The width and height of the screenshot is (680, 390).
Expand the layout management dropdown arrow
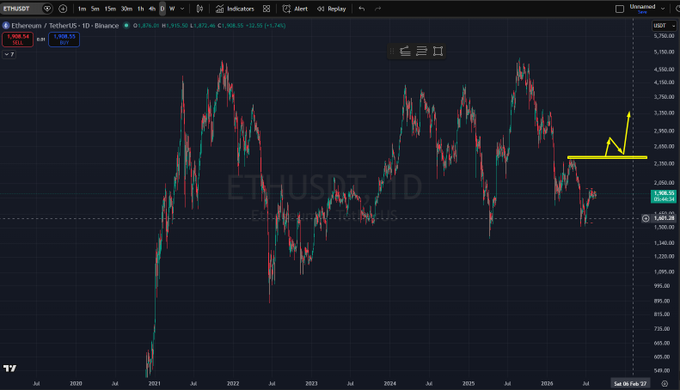pyautogui.click(x=663, y=8)
